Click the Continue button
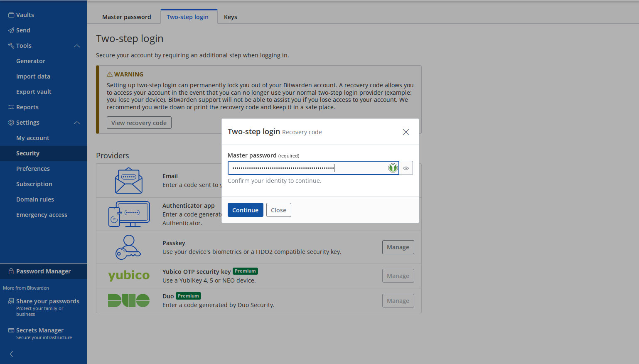 click(x=246, y=210)
